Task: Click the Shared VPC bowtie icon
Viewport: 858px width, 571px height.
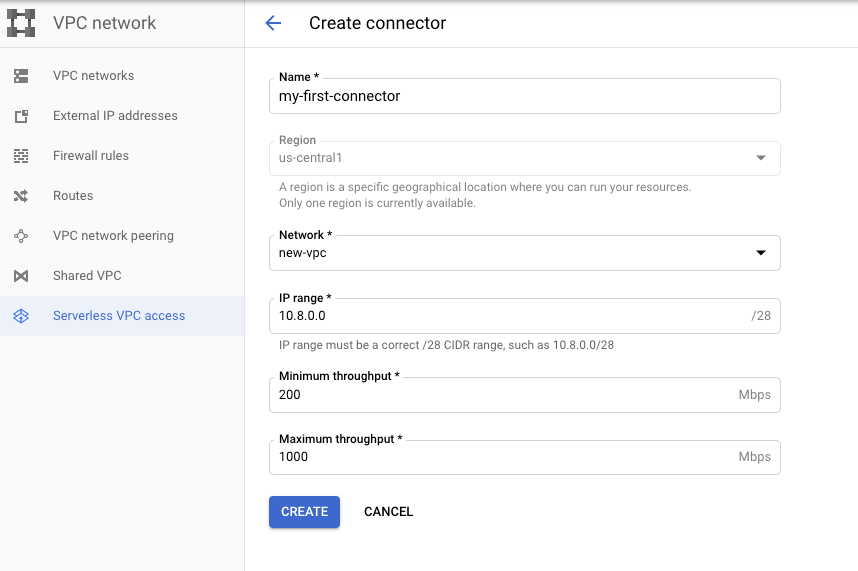Action: pos(21,276)
